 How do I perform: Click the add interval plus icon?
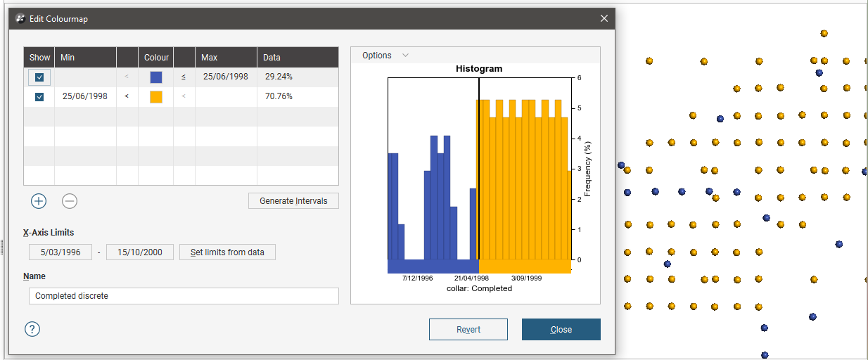(39, 201)
